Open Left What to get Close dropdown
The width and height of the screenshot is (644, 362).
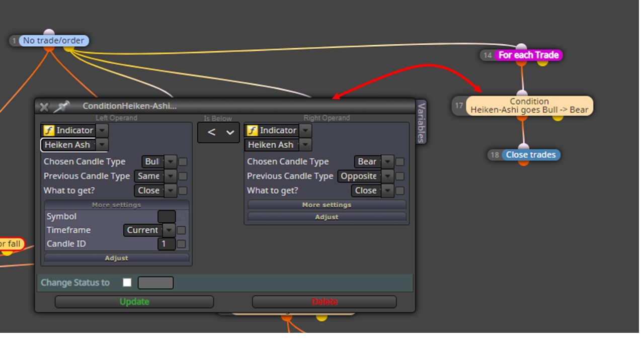click(x=171, y=191)
